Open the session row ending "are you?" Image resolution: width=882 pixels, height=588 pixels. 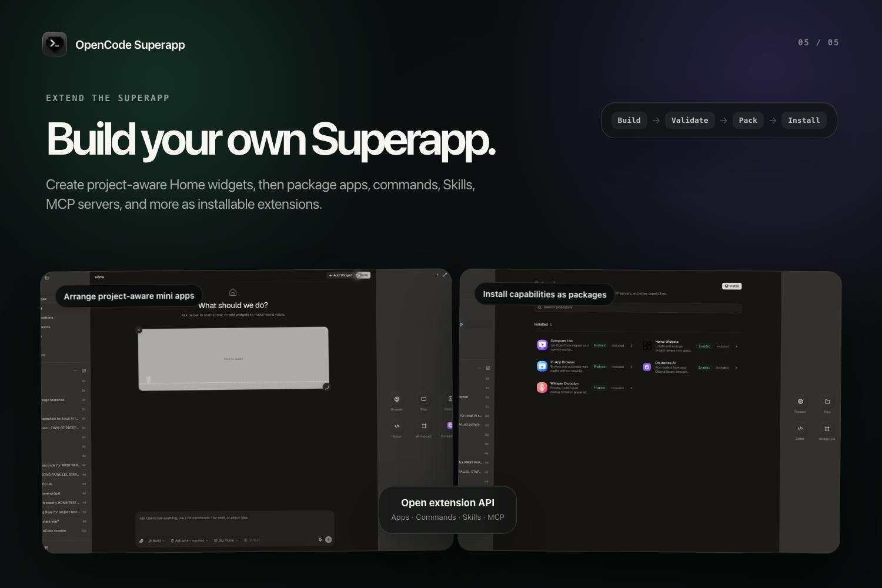[65, 522]
